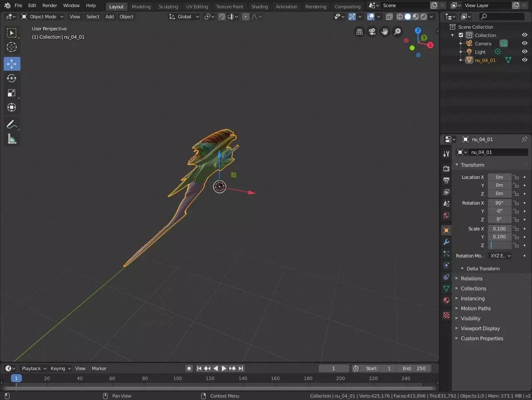
Task: Open Rotation Mode XYZ Euler dropdown
Action: point(500,256)
